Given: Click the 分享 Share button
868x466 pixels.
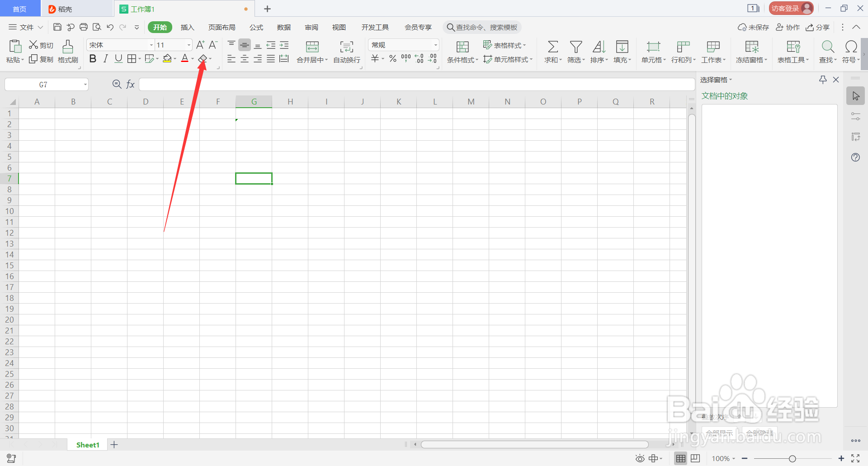Looking at the screenshot, I should point(818,27).
